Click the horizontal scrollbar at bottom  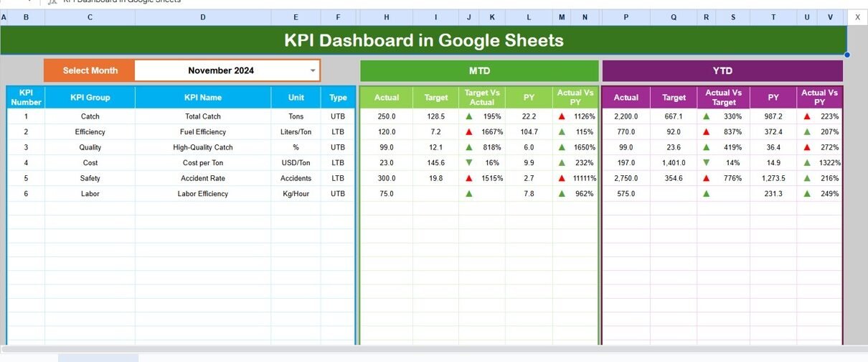tap(430, 349)
